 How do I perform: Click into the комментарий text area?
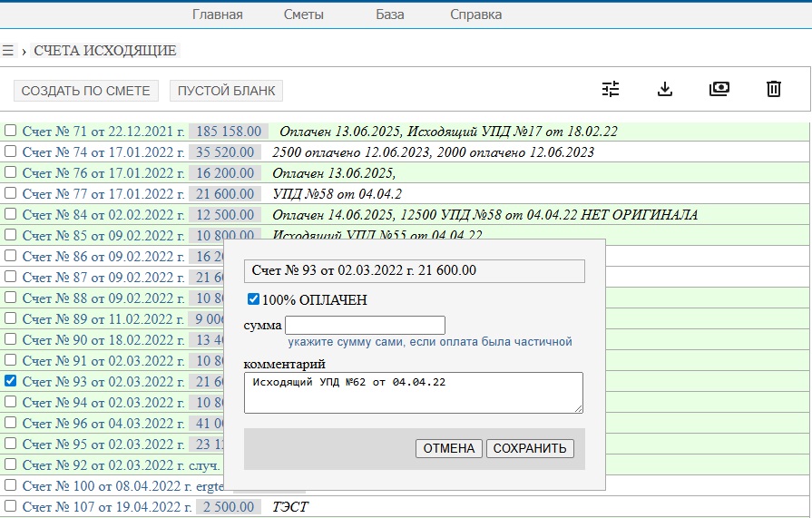point(413,393)
